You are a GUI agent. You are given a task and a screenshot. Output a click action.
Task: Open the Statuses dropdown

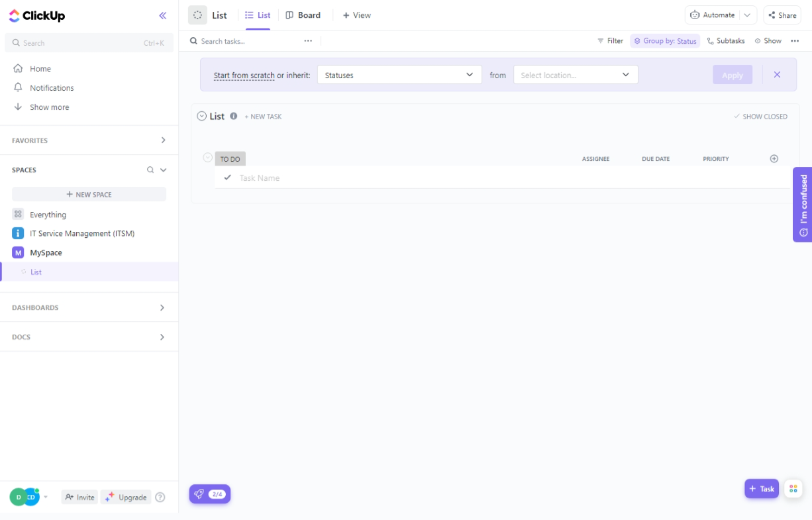click(399, 75)
